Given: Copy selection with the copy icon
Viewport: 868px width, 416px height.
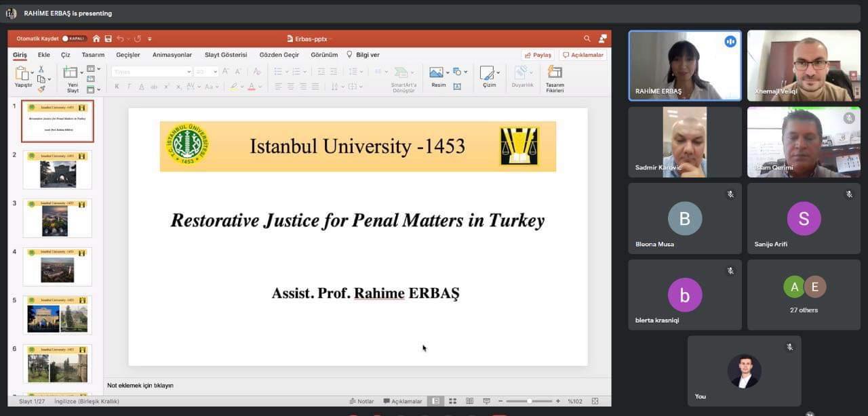Looking at the screenshot, I should point(41,79).
